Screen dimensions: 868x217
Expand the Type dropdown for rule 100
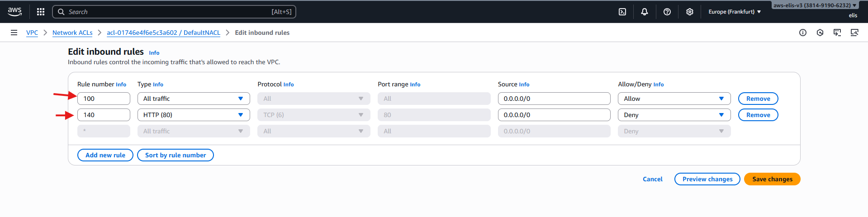(x=194, y=99)
